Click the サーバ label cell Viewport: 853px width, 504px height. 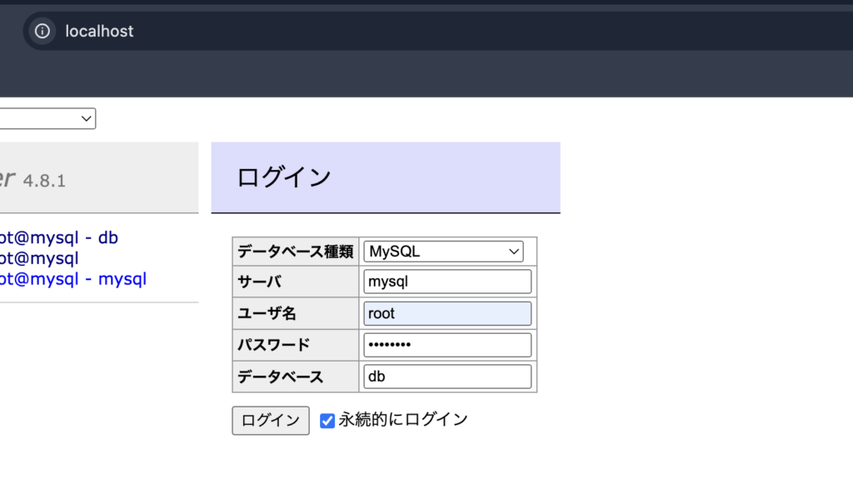(x=296, y=282)
